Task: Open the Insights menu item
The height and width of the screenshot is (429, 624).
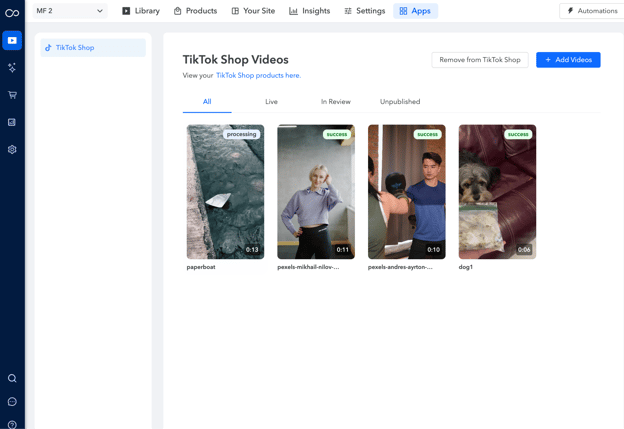Action: pos(308,11)
